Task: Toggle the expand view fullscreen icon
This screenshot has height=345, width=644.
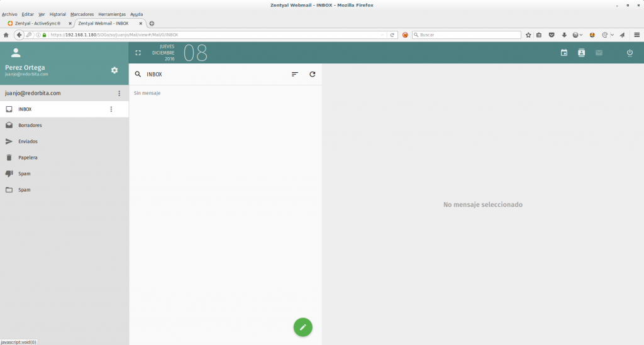Action: [x=138, y=53]
